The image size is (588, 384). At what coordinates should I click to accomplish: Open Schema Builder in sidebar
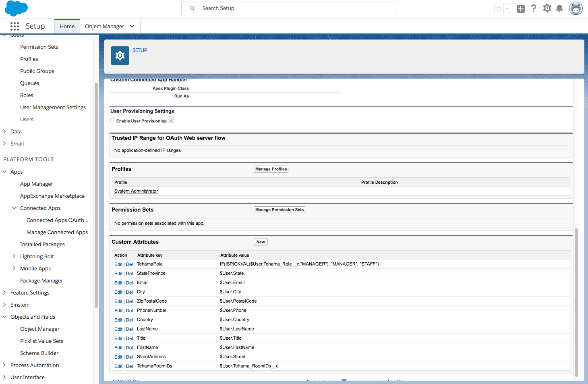click(39, 353)
